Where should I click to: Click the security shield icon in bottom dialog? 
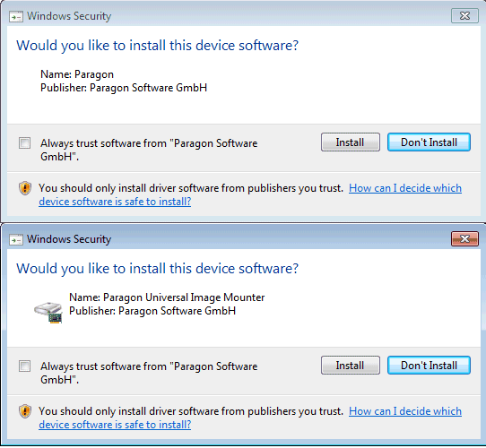click(25, 411)
